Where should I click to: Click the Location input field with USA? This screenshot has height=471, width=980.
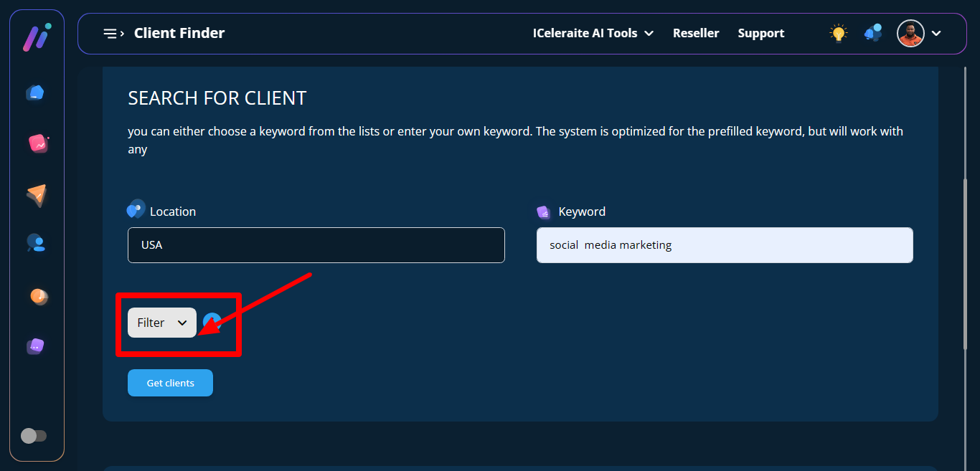coord(316,245)
